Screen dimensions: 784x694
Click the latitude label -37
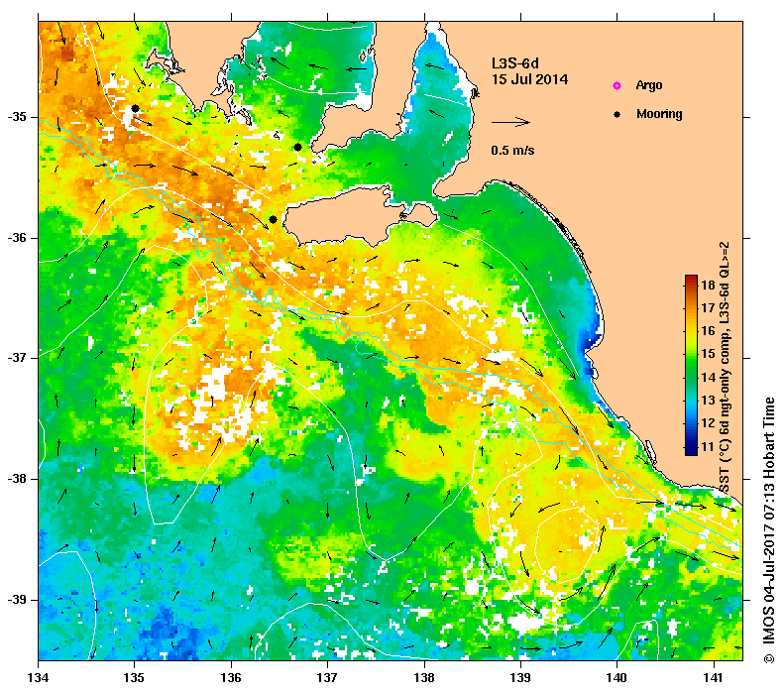16,358
